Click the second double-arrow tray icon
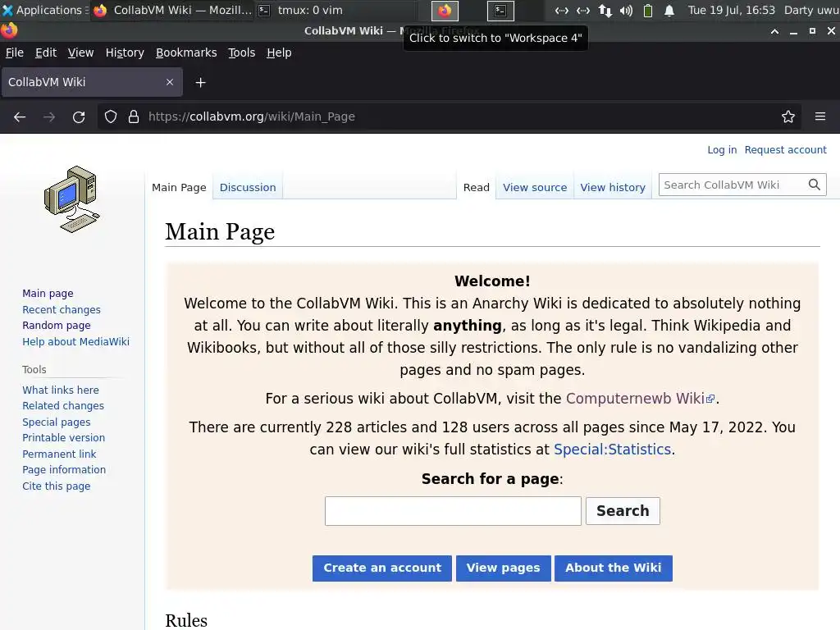The width and height of the screenshot is (840, 630). tap(583, 10)
